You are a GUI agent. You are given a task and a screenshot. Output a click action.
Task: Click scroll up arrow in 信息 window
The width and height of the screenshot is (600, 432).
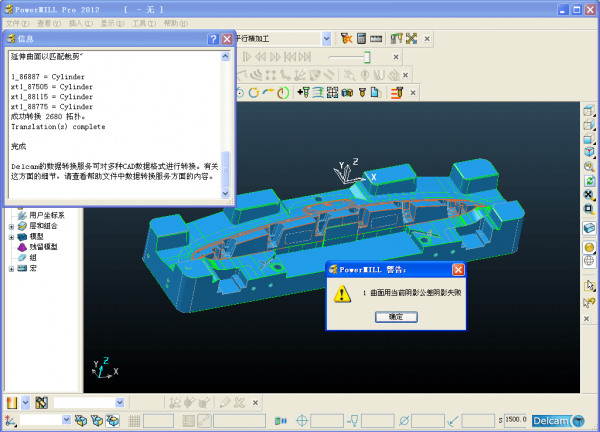225,57
